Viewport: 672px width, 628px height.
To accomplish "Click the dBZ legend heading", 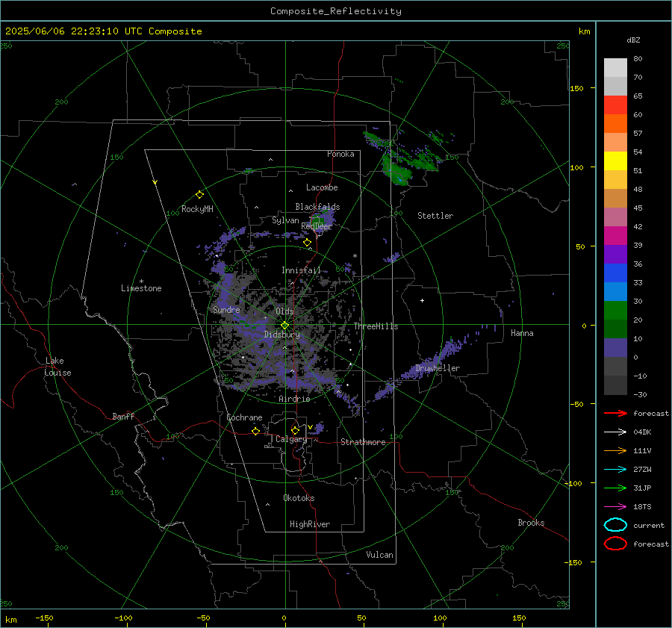I will (x=633, y=40).
